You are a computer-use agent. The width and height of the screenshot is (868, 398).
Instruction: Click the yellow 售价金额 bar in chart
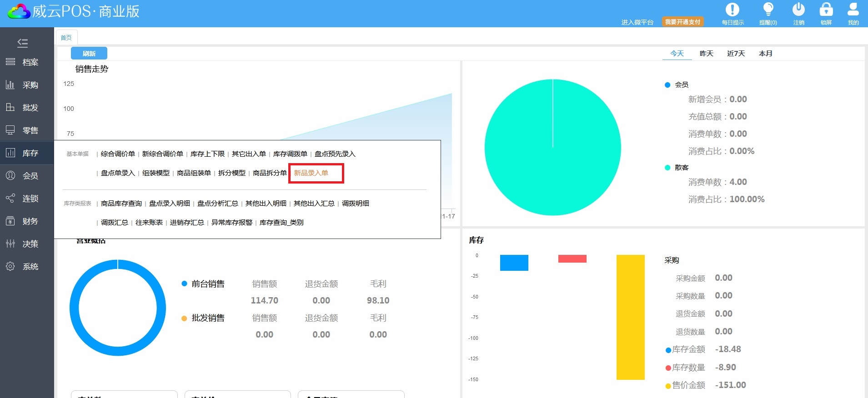[630, 317]
